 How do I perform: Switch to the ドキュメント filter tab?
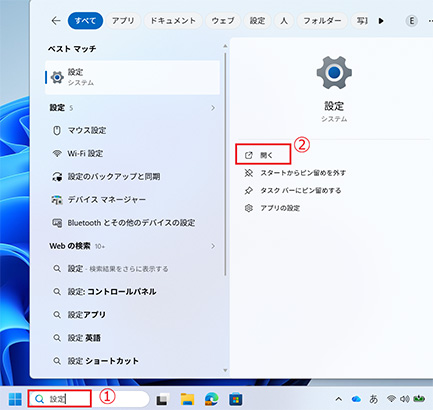pos(173,21)
